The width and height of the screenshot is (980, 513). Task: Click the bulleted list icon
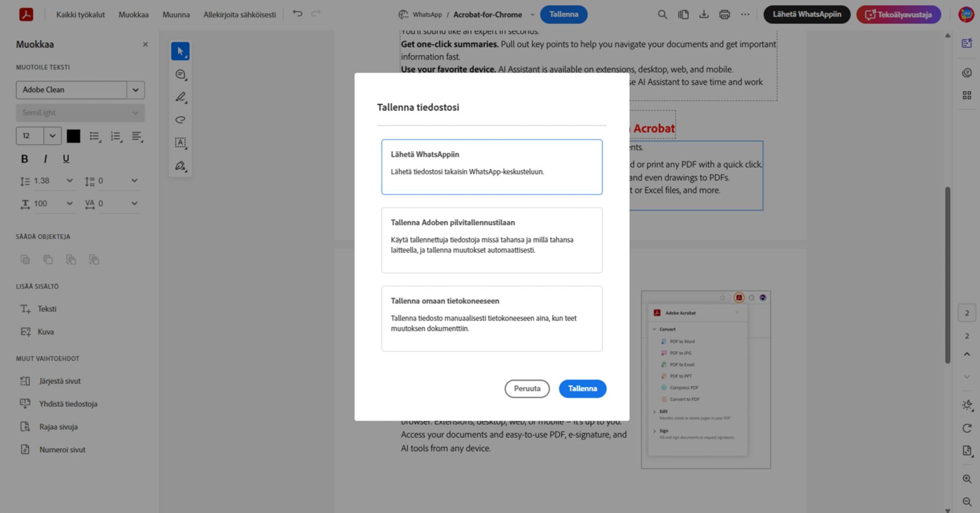pos(94,136)
